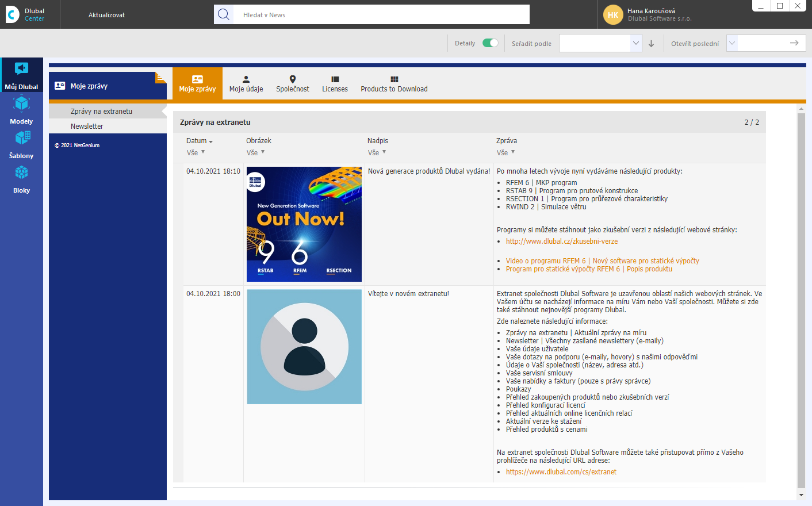Click the Zpráva column header
Image resolution: width=812 pixels, height=506 pixels.
(507, 141)
